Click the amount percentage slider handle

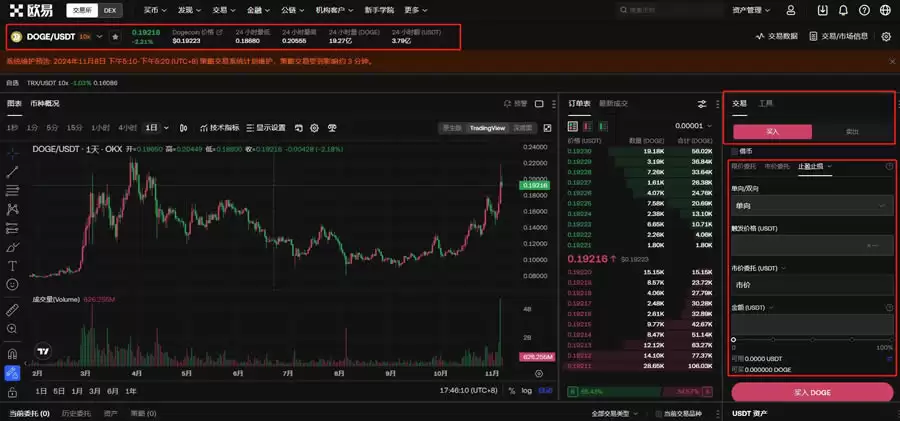pos(733,339)
